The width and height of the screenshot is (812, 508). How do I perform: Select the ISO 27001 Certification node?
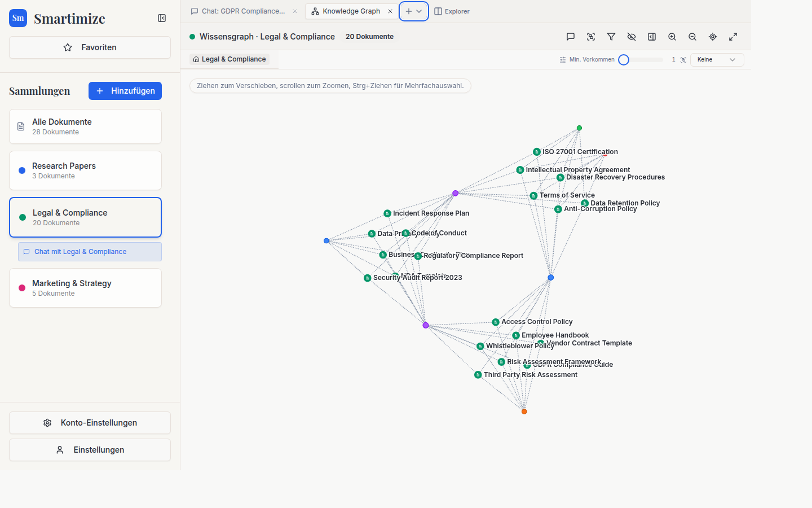(537, 152)
